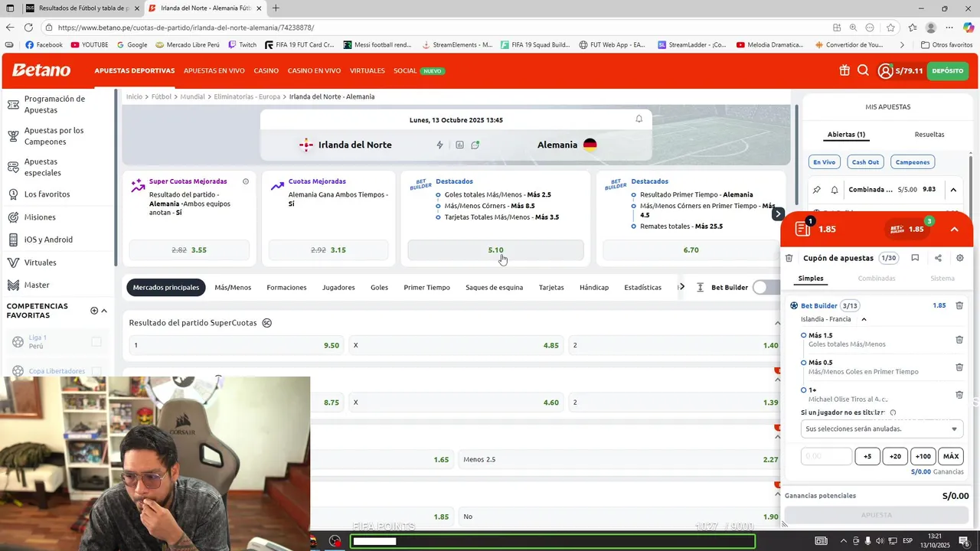
Task: Refresh the browser page
Action: pos(30,28)
